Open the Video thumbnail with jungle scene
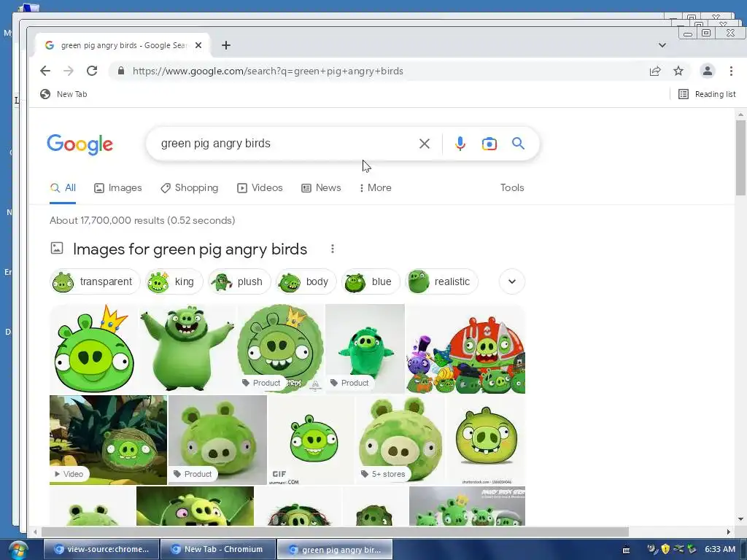Image resolution: width=747 pixels, height=560 pixels. click(108, 440)
